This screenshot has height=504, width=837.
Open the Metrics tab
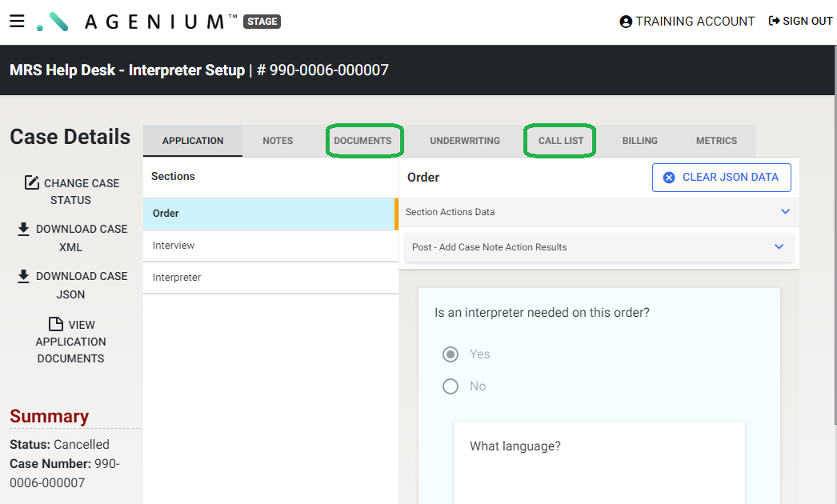(716, 141)
